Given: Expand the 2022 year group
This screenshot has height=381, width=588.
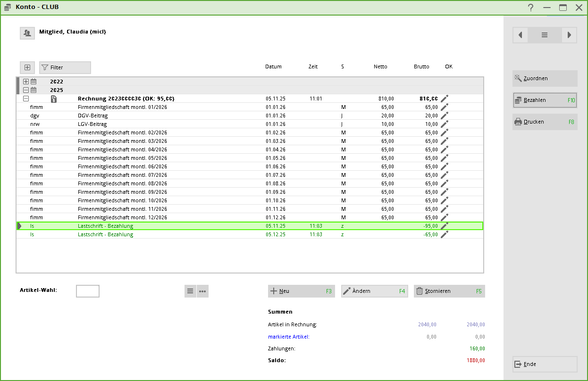Looking at the screenshot, I should (26, 82).
